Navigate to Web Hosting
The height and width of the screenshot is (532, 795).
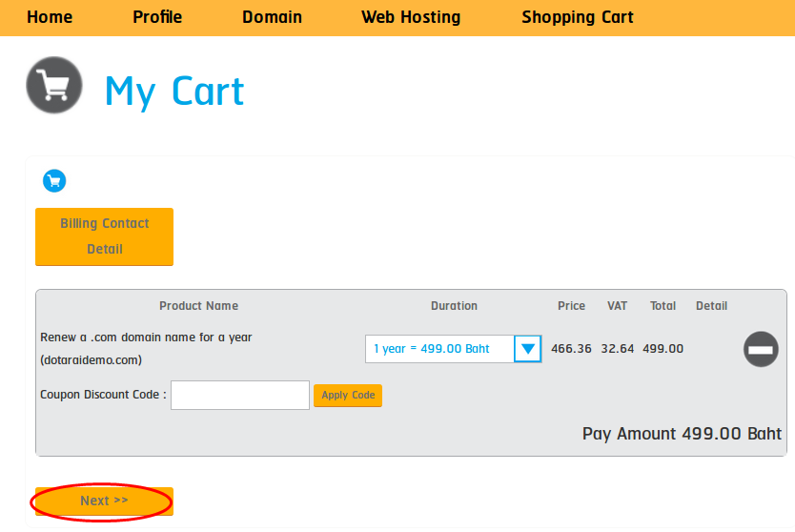411,17
